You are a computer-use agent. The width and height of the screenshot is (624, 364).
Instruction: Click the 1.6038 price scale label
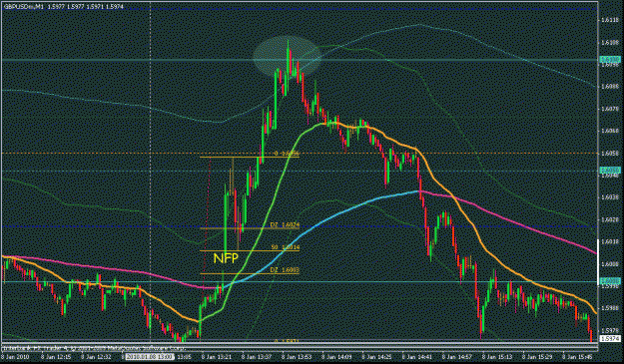(x=609, y=196)
